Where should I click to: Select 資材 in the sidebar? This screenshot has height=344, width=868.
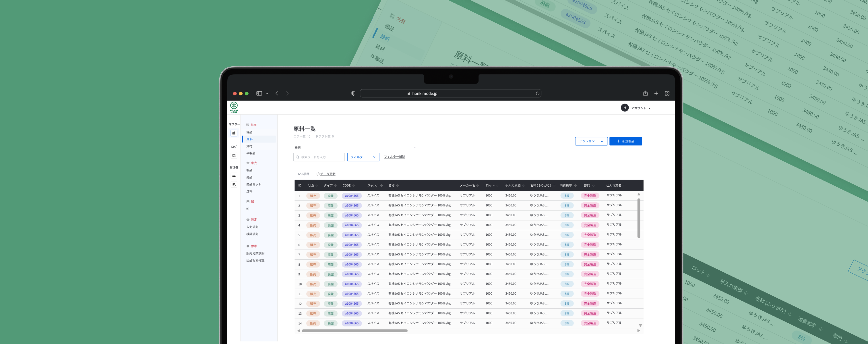click(x=249, y=146)
